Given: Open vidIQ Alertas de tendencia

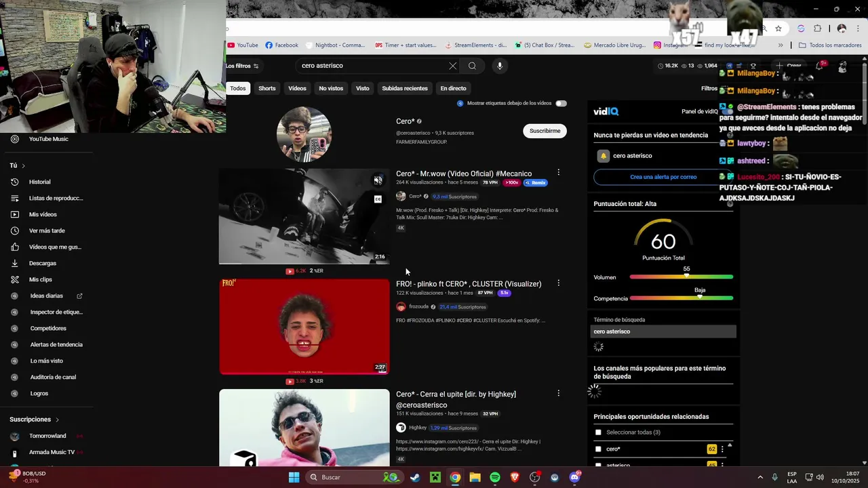Looking at the screenshot, I should click(56, 344).
